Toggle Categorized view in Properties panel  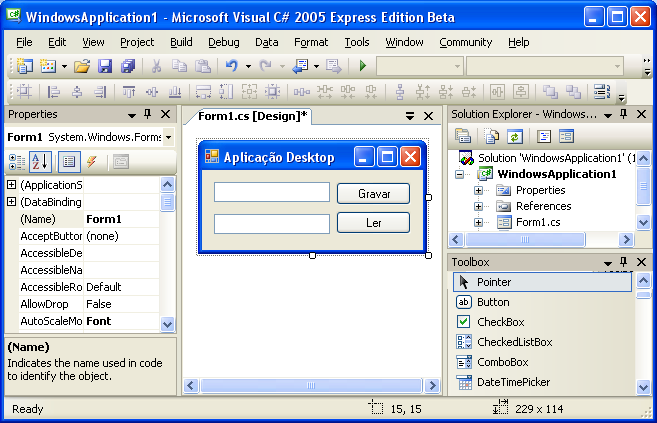coord(17,162)
